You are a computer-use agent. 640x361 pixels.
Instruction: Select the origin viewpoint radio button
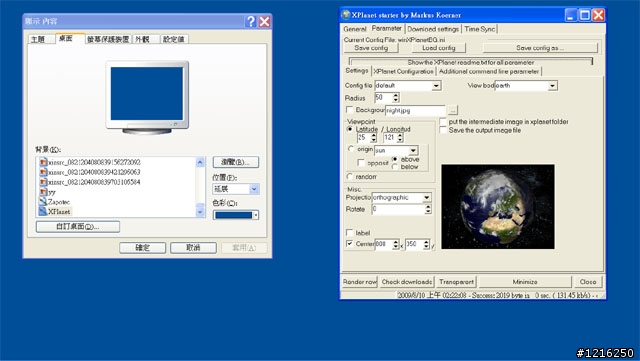click(351, 149)
